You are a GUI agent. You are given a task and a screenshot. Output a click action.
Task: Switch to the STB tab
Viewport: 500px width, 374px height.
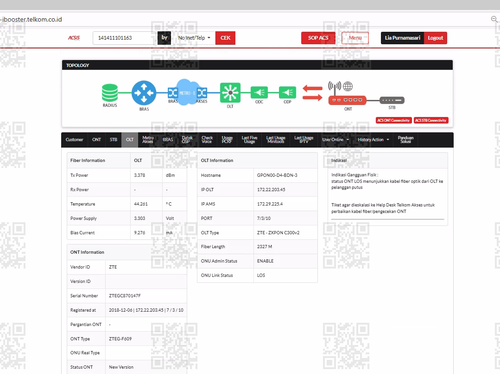click(113, 140)
